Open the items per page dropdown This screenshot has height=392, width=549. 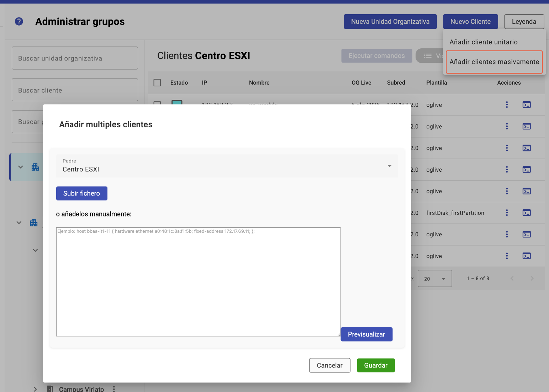(x=434, y=279)
